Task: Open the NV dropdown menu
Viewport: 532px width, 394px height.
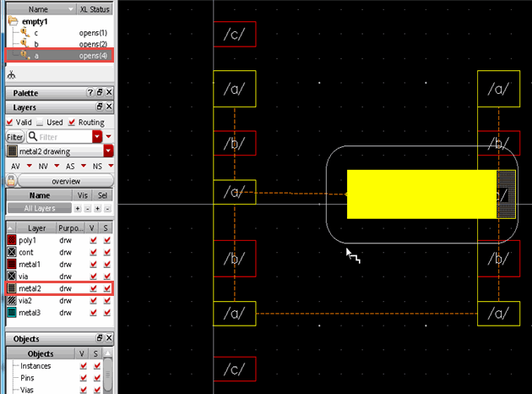Action: point(57,166)
